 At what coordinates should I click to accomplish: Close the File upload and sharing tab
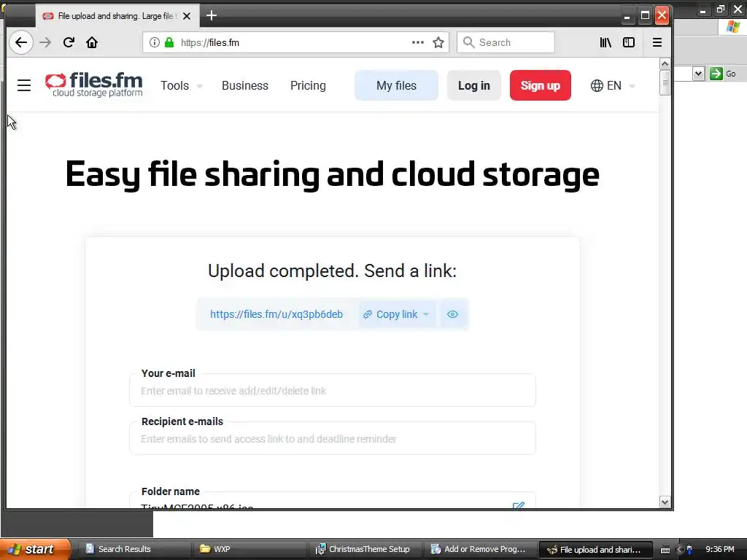pos(187,16)
